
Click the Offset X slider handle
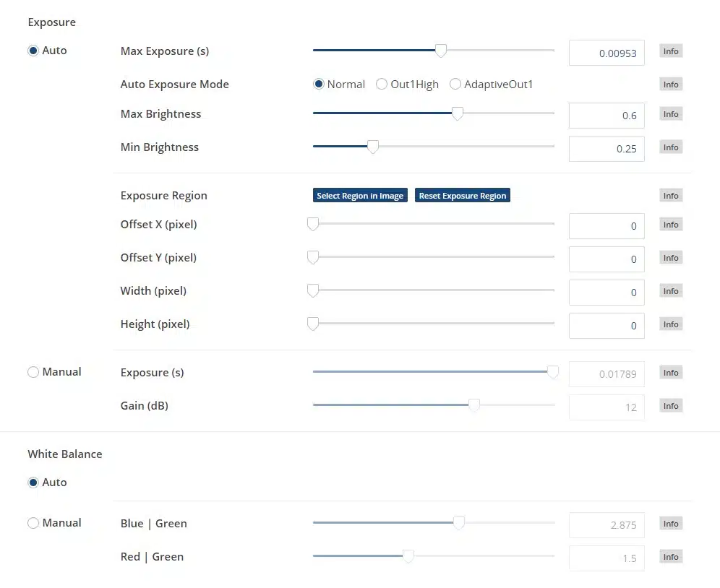tap(313, 224)
